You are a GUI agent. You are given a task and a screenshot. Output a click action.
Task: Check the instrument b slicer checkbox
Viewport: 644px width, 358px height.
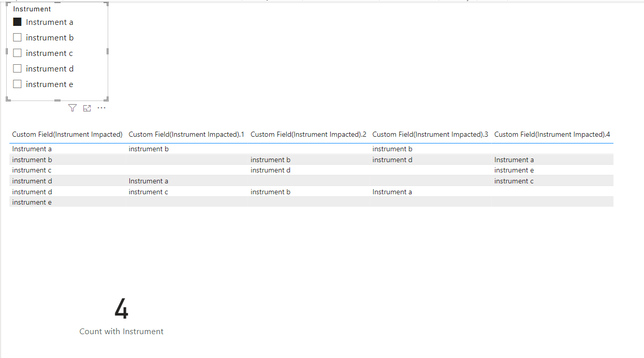tap(17, 37)
